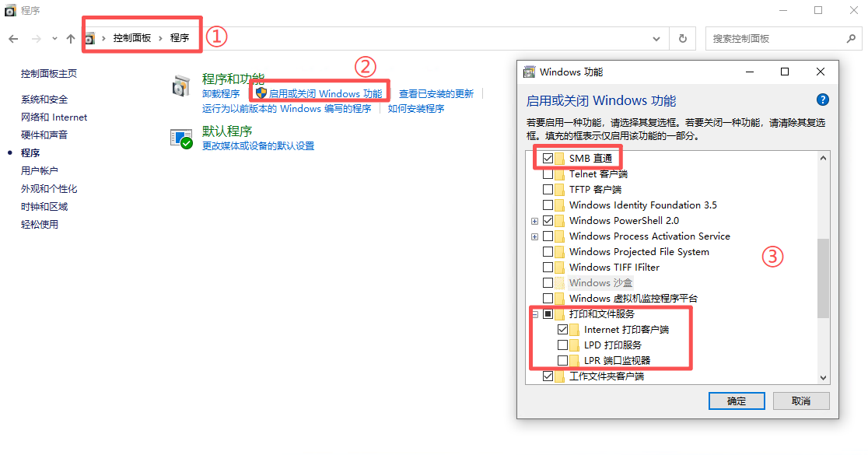868x455 pixels.
Task: Click 取消 button in Windows 功能
Action: (801, 401)
